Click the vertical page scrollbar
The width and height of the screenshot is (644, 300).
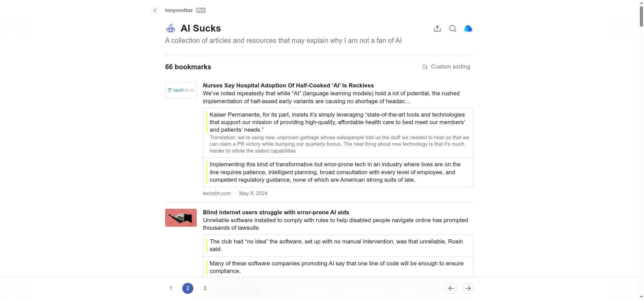[641, 16]
